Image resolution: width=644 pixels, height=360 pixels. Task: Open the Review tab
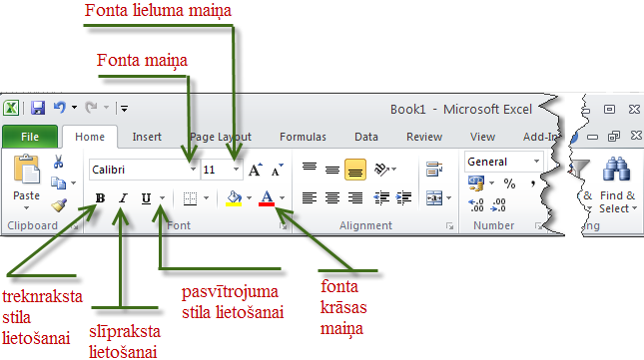(424, 137)
